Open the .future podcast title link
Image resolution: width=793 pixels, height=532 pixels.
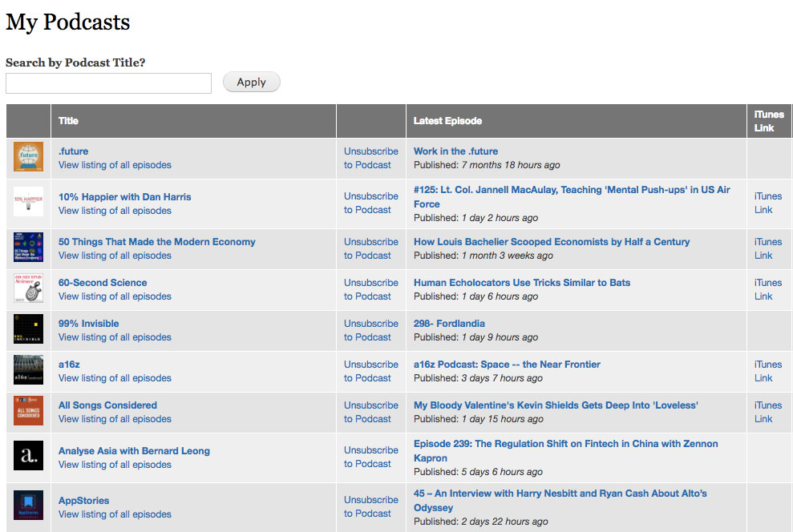73,151
